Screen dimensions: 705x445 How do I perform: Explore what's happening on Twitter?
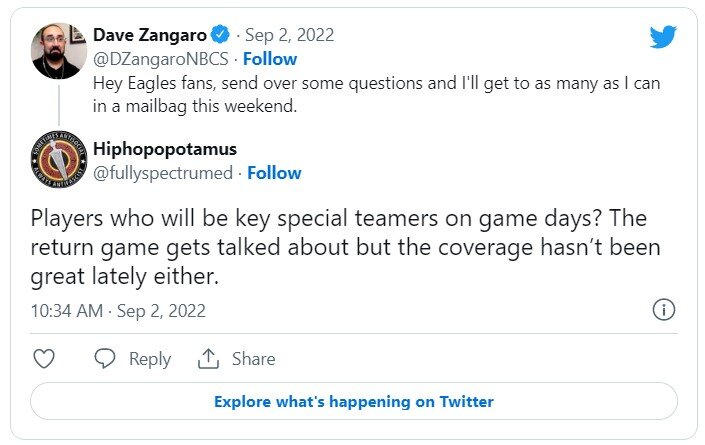click(353, 401)
